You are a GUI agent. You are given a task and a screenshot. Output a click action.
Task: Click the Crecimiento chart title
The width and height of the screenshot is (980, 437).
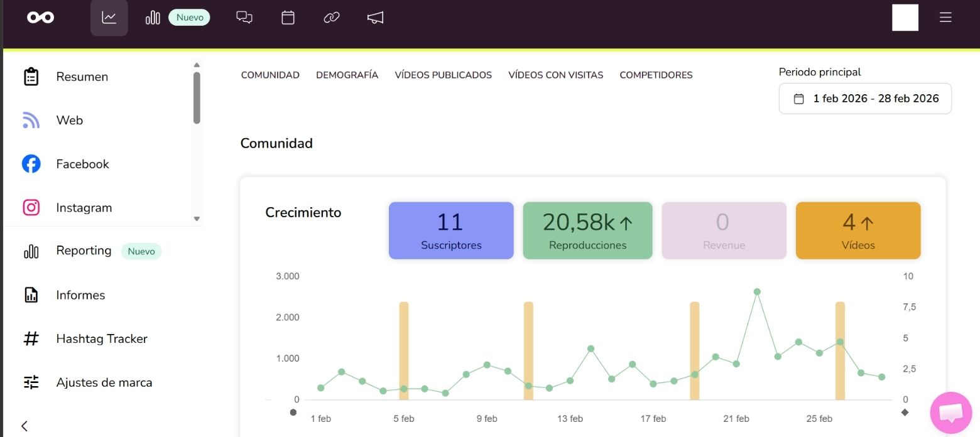303,212
